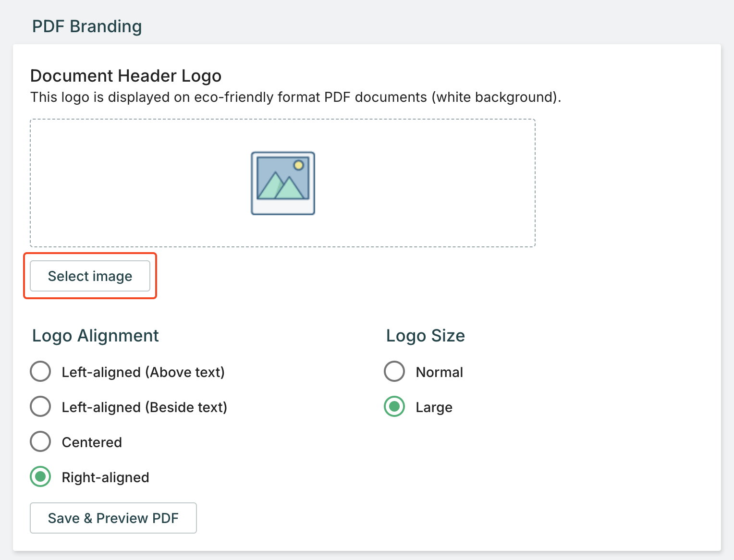The width and height of the screenshot is (734, 560).
Task: Select Left-aligned (Beside text) radio circle
Action: [40, 407]
